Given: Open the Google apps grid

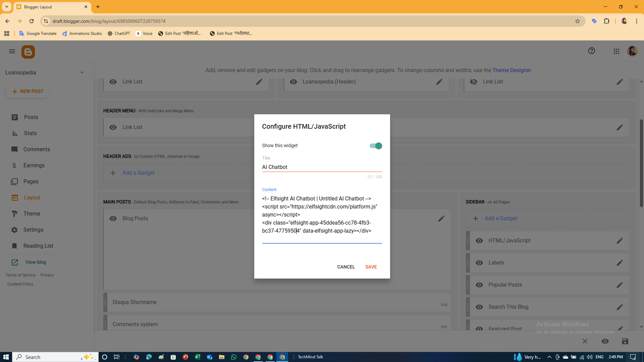Looking at the screenshot, I should point(616,51).
